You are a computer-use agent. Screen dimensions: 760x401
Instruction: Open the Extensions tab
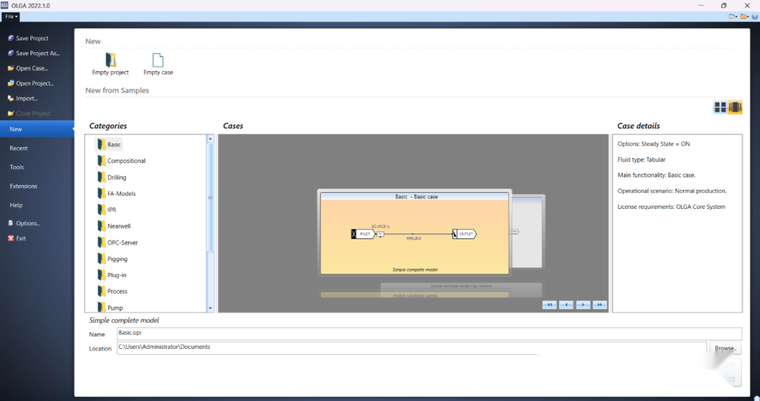point(24,186)
